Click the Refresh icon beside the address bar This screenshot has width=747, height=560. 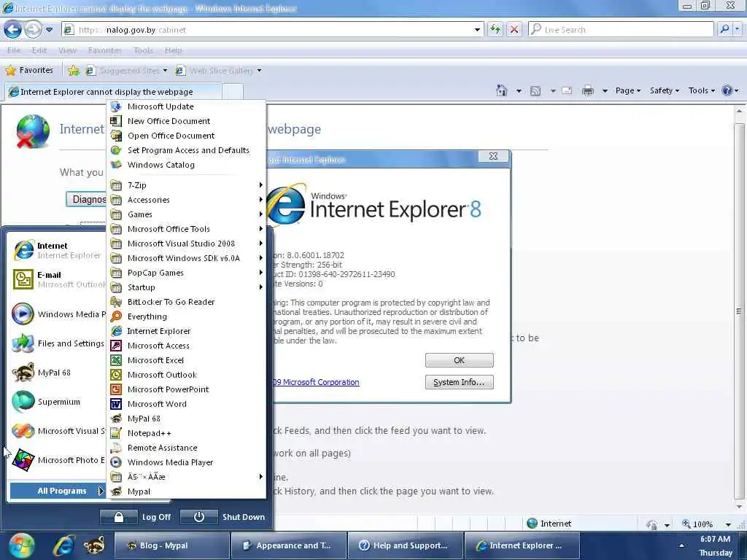click(495, 29)
